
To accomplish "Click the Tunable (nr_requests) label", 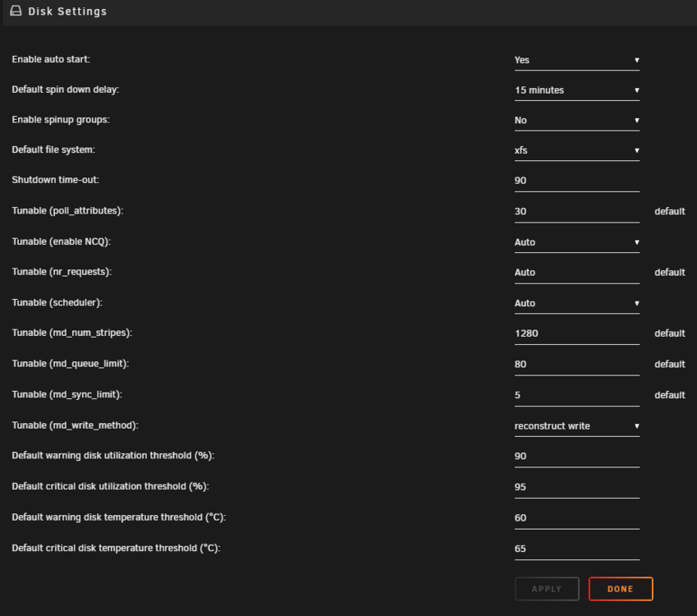I will click(62, 272).
